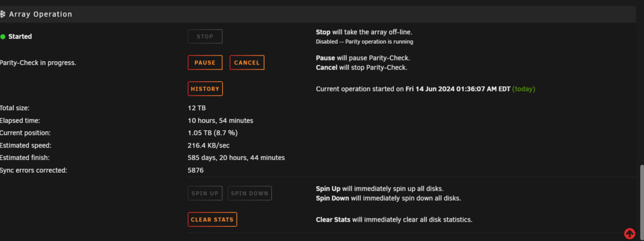The image size is (644, 241).
Task: Click the current position 1.05 TB value
Action: tap(213, 133)
